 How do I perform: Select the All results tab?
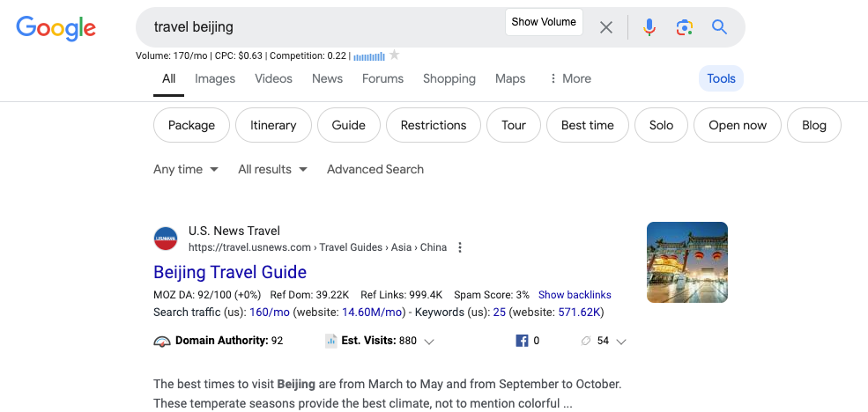click(169, 78)
